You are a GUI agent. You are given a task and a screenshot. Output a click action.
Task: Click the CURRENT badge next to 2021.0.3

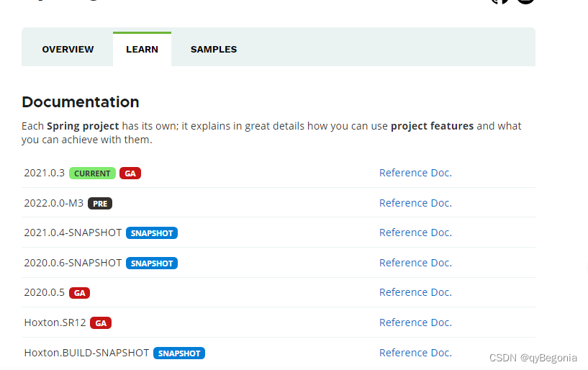click(x=92, y=173)
